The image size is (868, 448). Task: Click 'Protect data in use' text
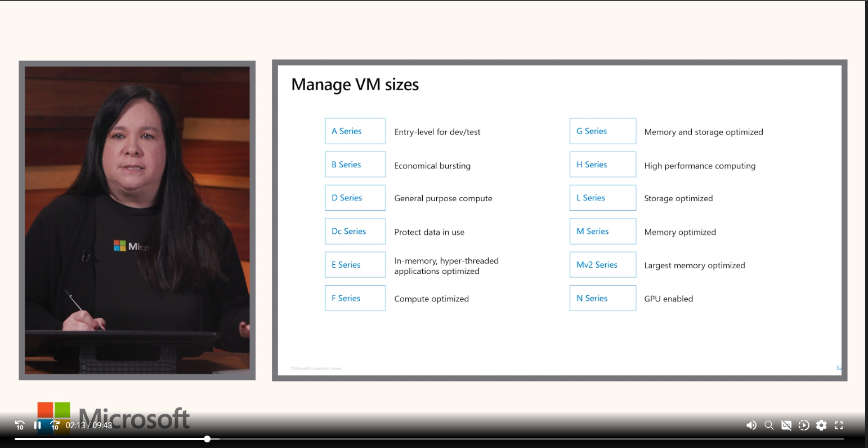click(429, 232)
